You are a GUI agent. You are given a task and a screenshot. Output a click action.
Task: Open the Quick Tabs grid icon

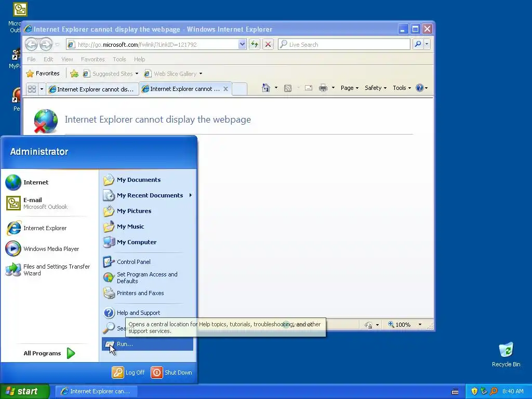pos(32,89)
